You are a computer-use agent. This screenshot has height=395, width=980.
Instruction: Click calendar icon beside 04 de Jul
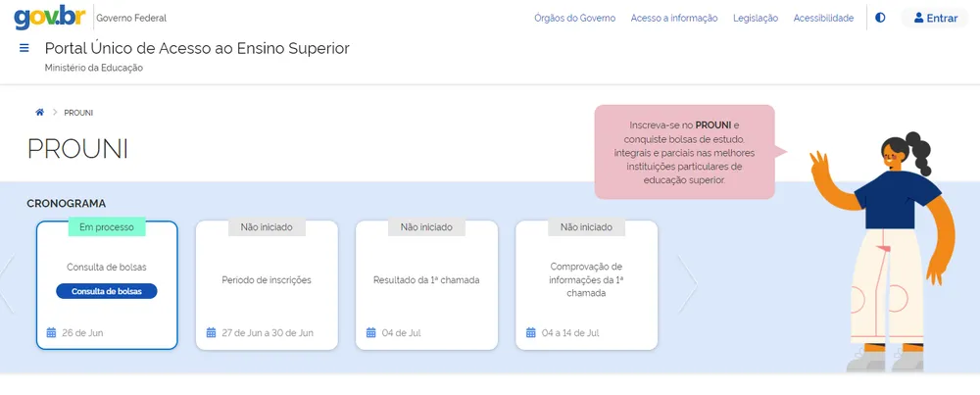[371, 333]
